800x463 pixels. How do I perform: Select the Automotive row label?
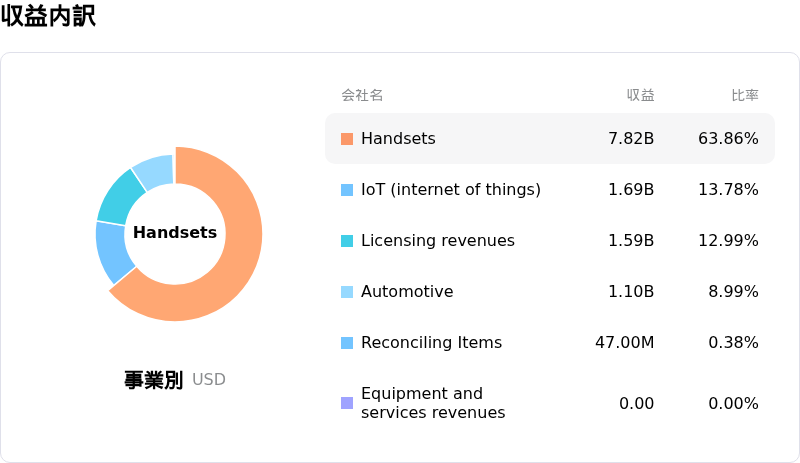(407, 291)
